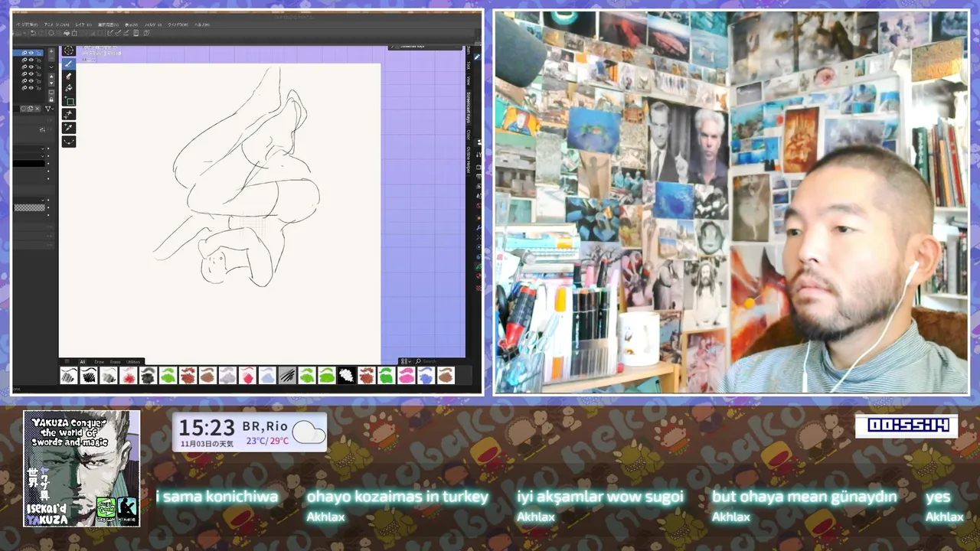Open the Color sidebar tab
Image resolution: width=980 pixels, height=551 pixels.
(469, 135)
